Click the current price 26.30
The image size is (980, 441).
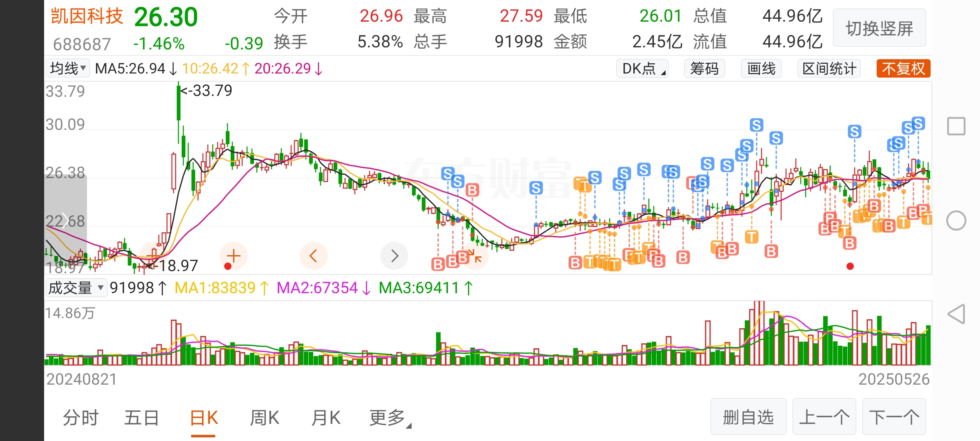point(166,17)
